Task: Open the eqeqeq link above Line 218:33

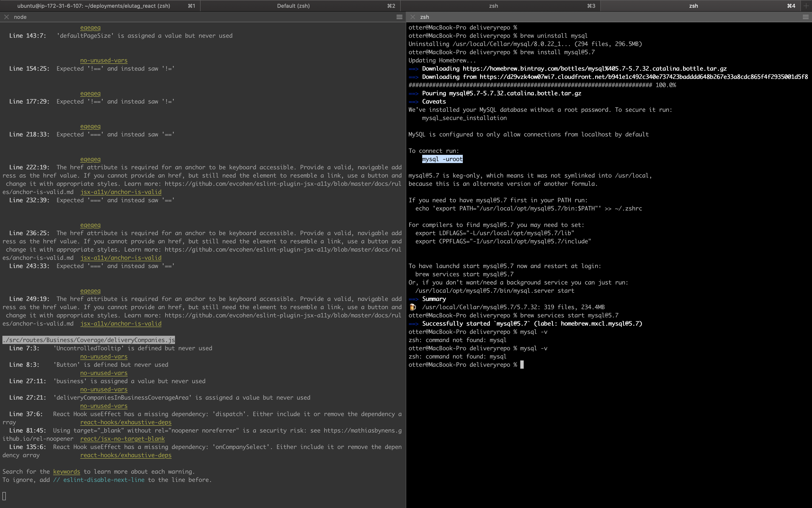Action: (90, 126)
